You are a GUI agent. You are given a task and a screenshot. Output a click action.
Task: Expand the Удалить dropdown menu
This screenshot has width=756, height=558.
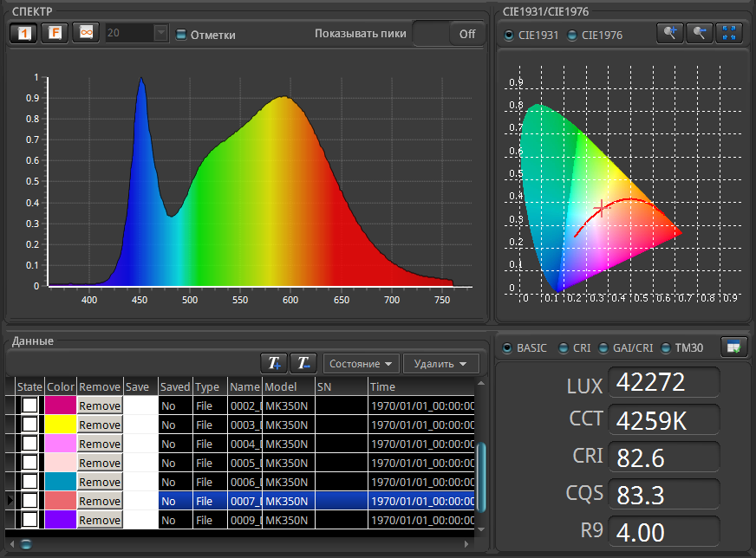point(441,364)
